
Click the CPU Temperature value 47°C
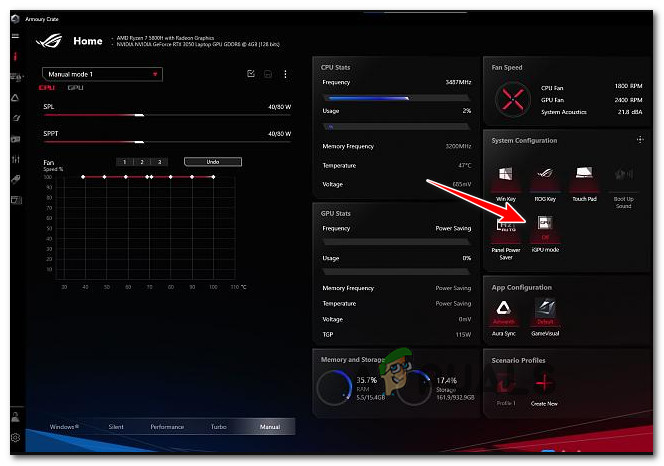[x=465, y=165]
